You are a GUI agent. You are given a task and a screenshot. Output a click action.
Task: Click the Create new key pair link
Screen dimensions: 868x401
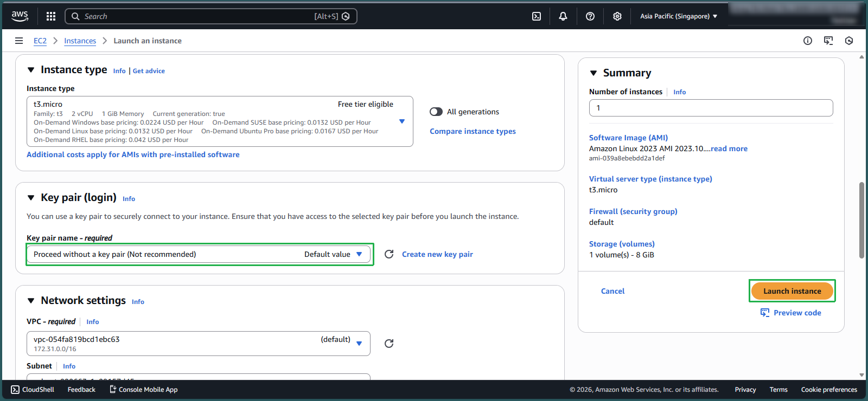[437, 254]
